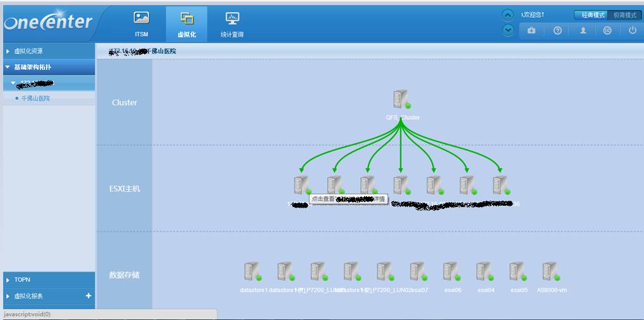This screenshot has width=644, height=320.
Task: Collapse the 基础架构拓扑 sidebar section
Action: tap(48, 67)
